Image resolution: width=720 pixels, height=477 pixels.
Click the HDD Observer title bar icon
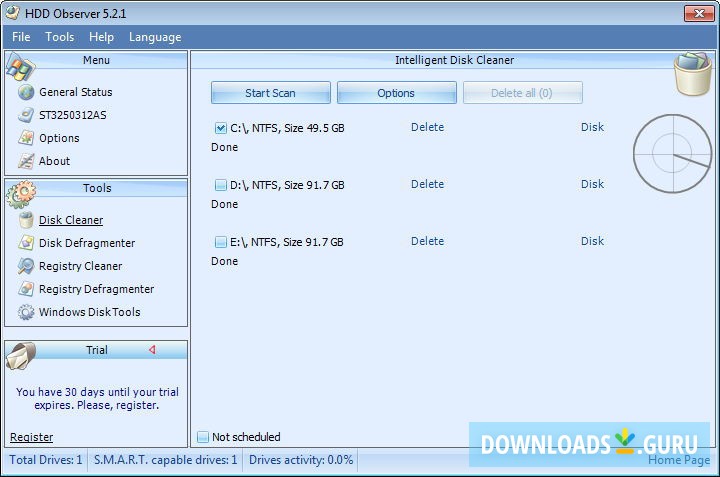(x=13, y=13)
